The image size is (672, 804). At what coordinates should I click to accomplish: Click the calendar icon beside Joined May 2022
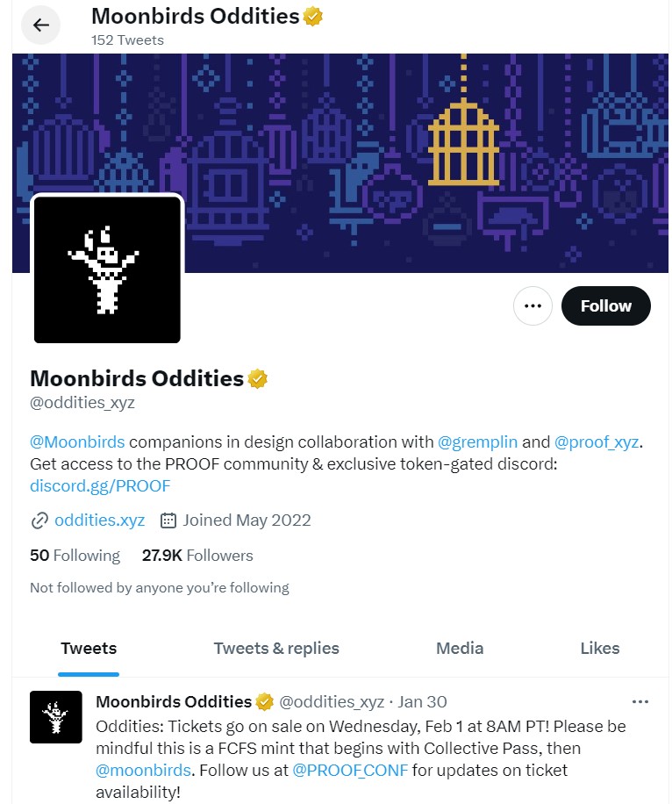pyautogui.click(x=168, y=520)
